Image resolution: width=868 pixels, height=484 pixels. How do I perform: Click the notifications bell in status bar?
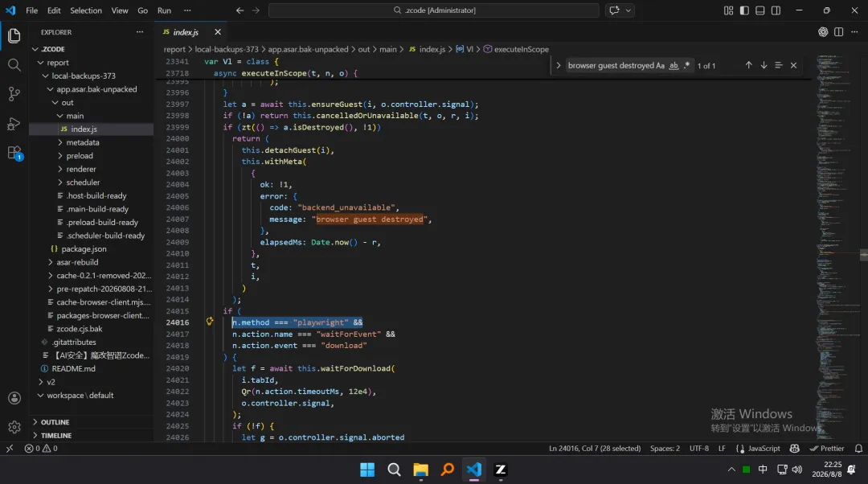858,449
